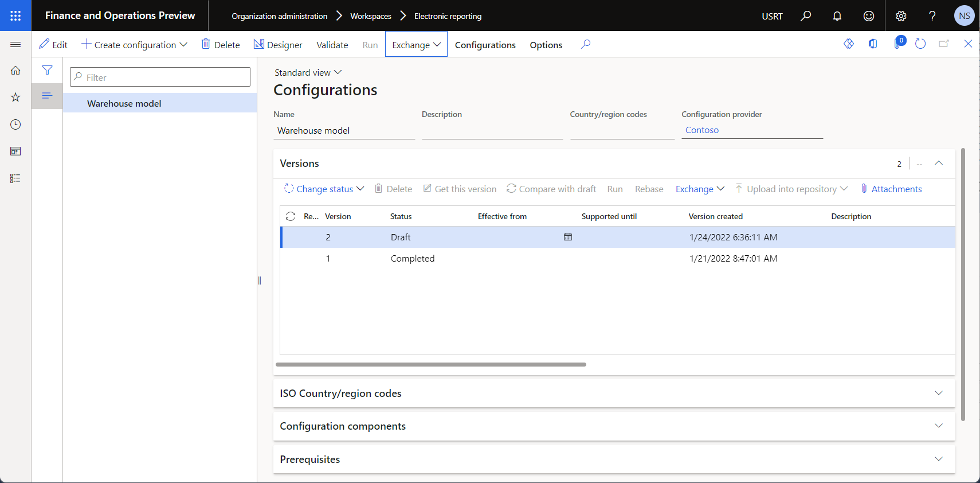Expand ISO Country/region codes section

click(x=614, y=394)
